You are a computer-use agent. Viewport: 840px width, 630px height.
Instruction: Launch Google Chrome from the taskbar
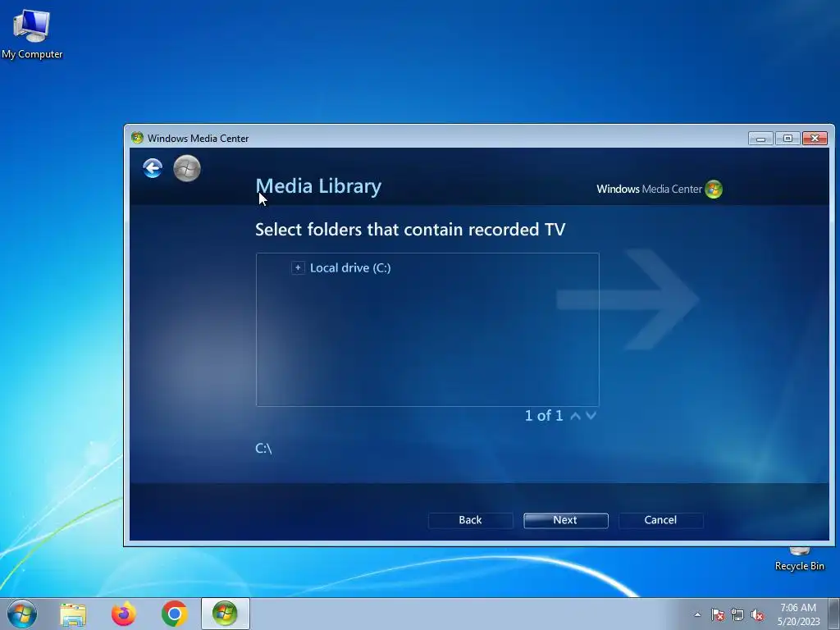(174, 614)
